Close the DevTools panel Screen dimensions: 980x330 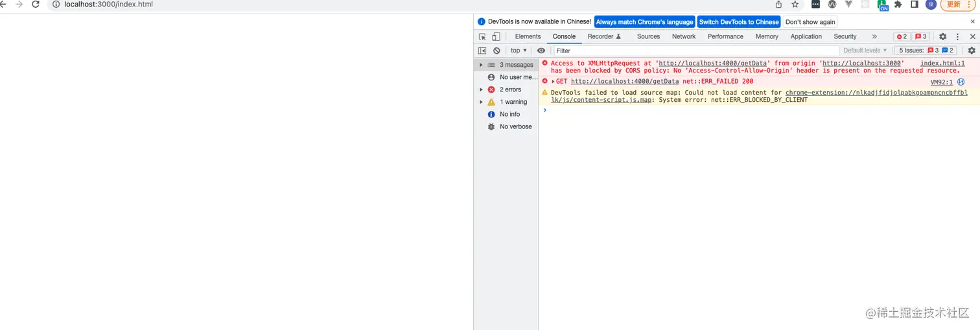point(972,37)
